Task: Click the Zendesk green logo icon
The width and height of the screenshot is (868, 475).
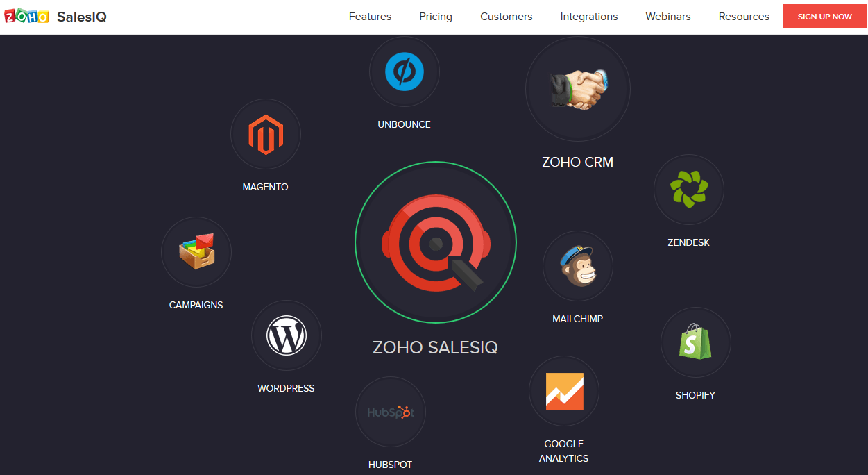Action: [x=689, y=190]
